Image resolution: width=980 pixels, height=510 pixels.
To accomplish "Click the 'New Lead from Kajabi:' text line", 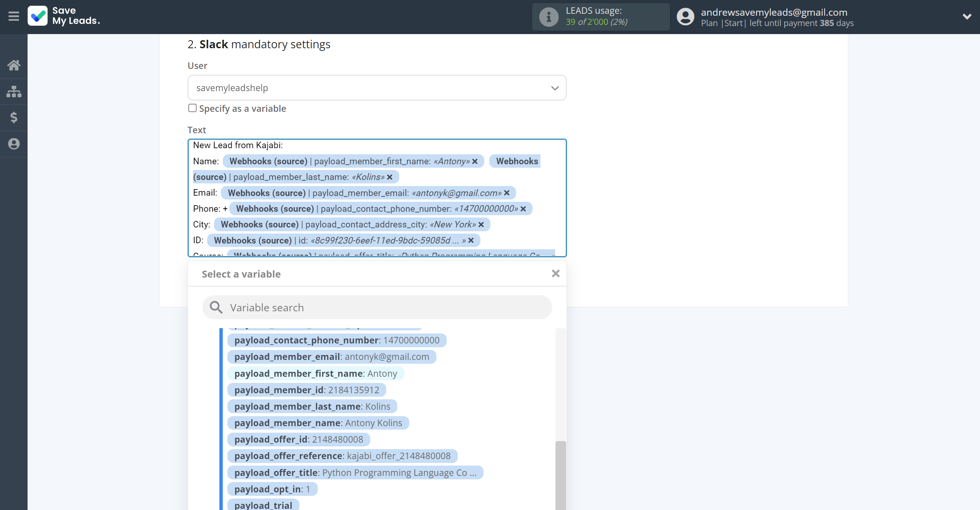I will click(x=238, y=145).
